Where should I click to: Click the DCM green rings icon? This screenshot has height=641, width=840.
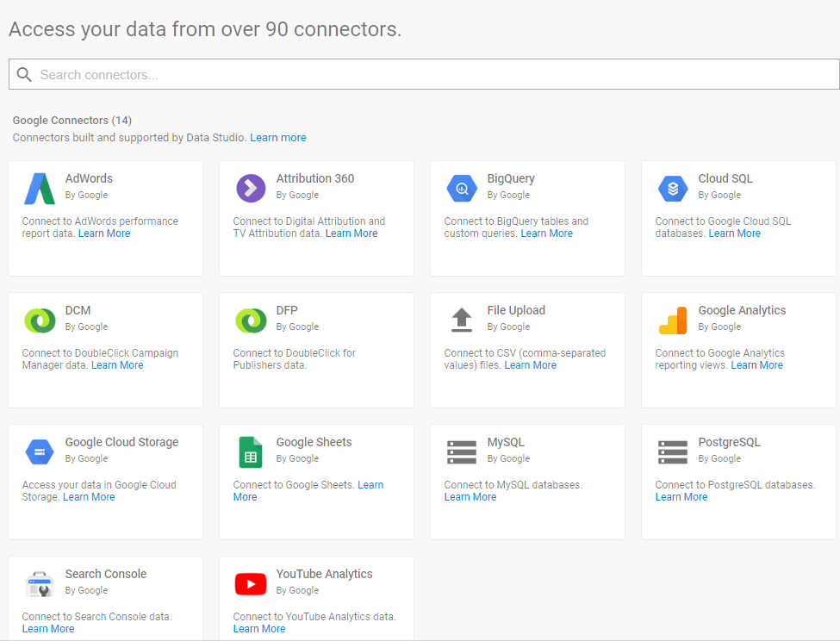40,320
